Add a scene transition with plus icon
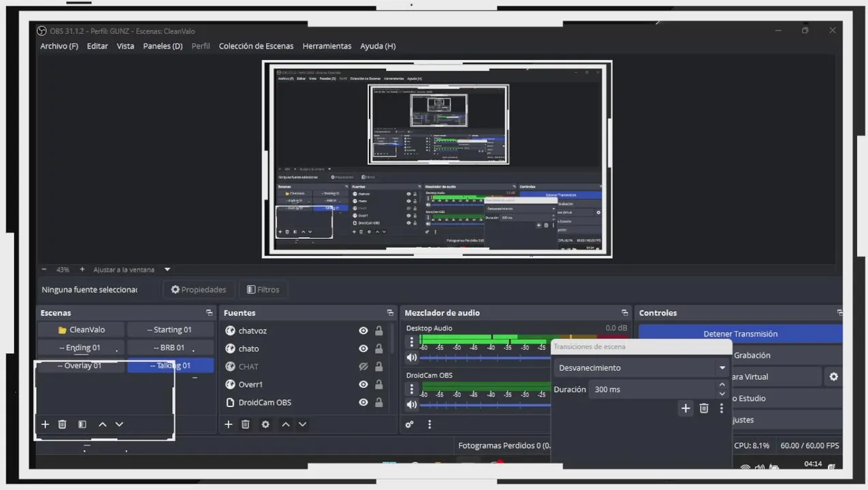 tap(686, 408)
